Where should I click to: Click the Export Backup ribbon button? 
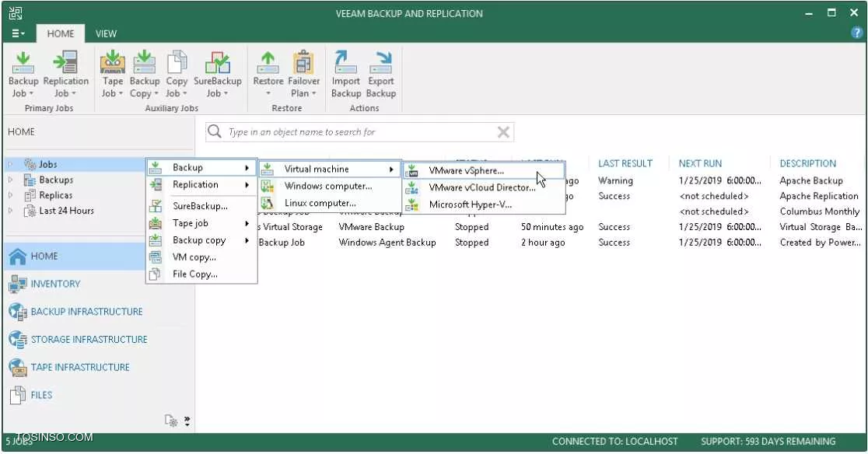click(381, 75)
